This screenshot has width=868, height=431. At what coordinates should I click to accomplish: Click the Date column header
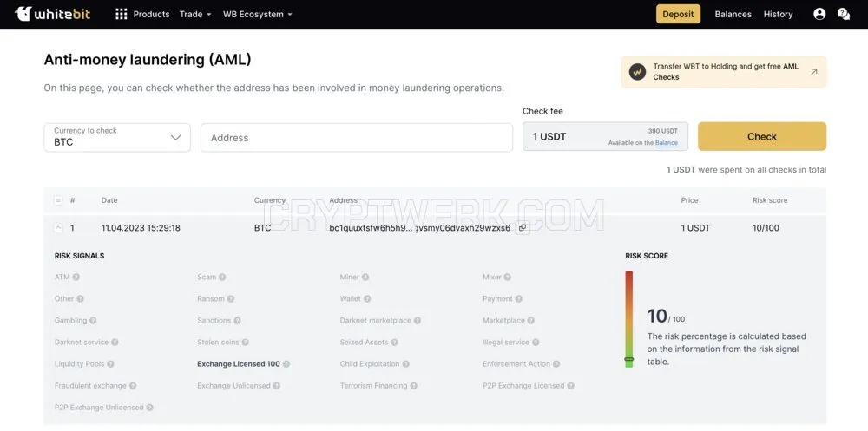point(109,200)
